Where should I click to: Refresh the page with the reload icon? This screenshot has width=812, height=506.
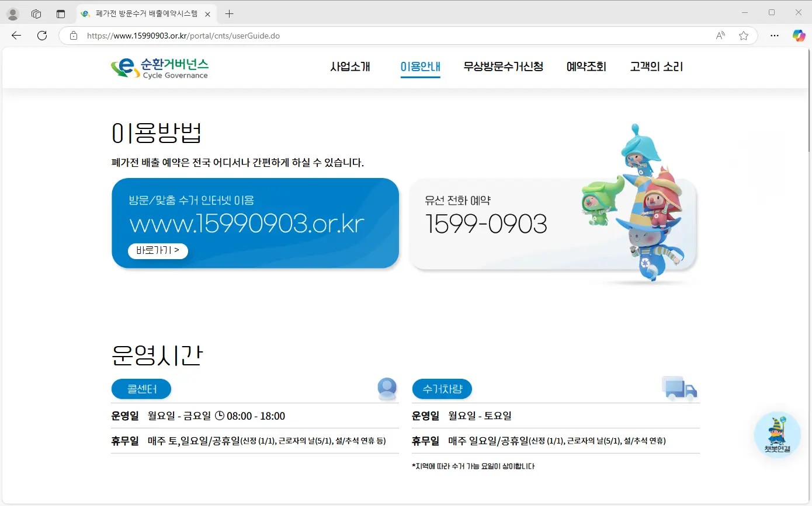click(41, 35)
